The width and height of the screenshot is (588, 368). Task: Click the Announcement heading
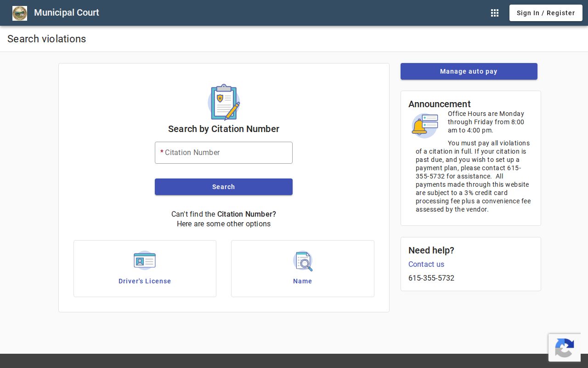(440, 104)
